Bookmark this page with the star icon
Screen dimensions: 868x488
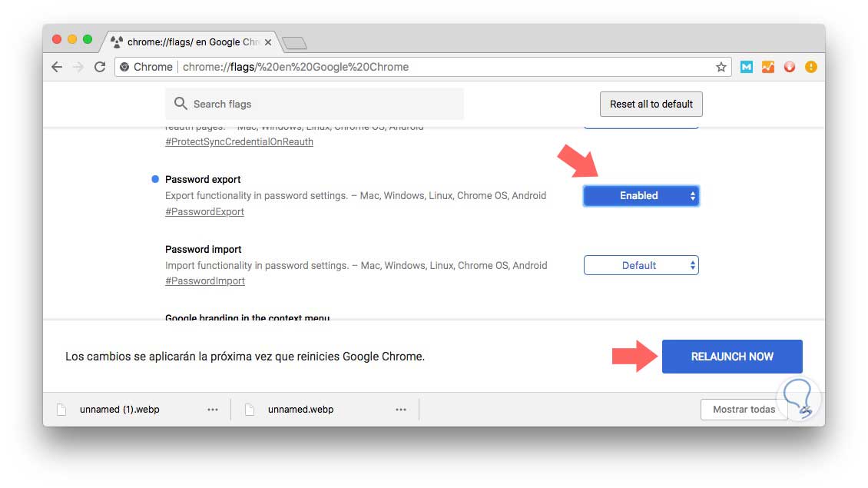coord(721,67)
